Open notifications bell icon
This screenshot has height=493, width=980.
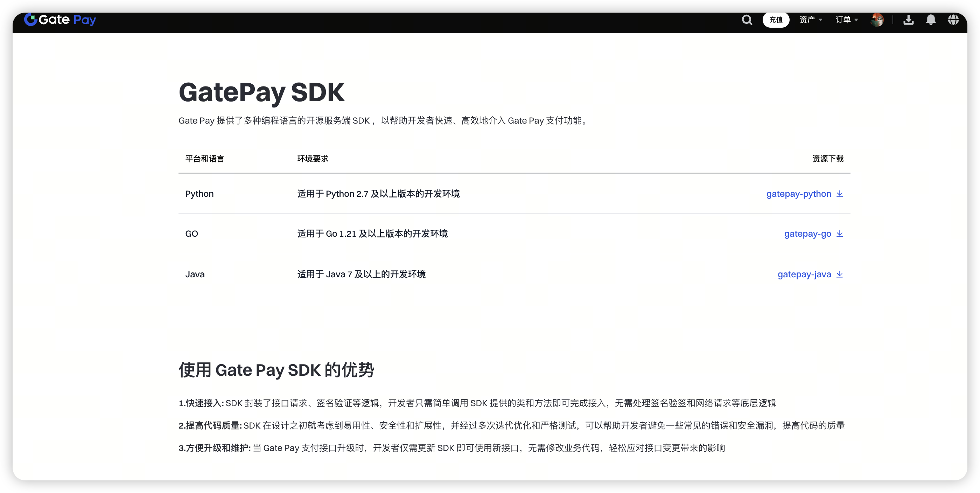click(931, 20)
